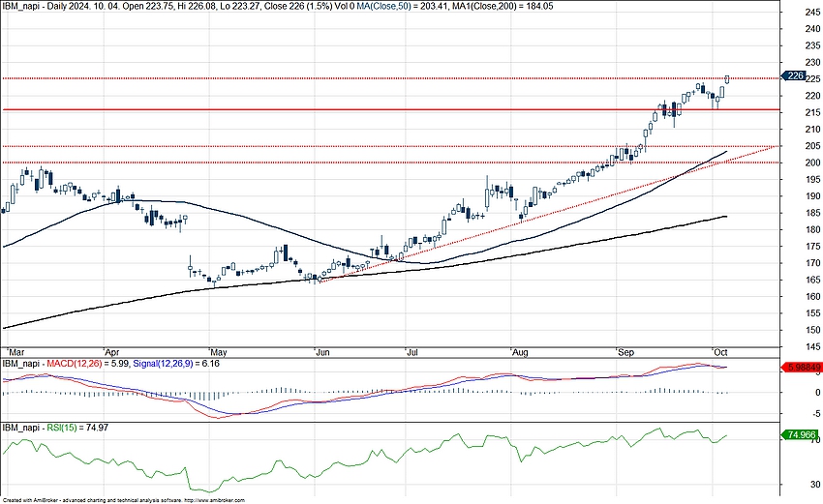Click the 170 price axis label
The height and width of the screenshot is (504, 823).
tap(812, 263)
